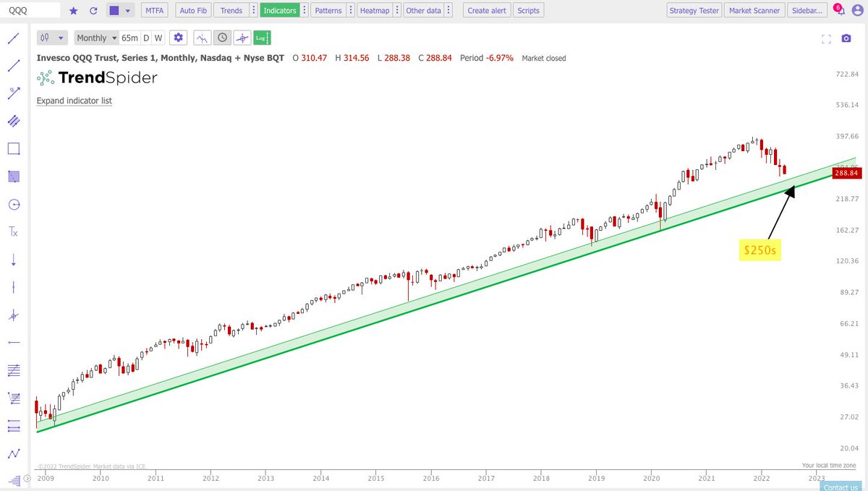Select the arrow annotation tool in left toolbar
The width and height of the screenshot is (868, 491).
(x=13, y=93)
